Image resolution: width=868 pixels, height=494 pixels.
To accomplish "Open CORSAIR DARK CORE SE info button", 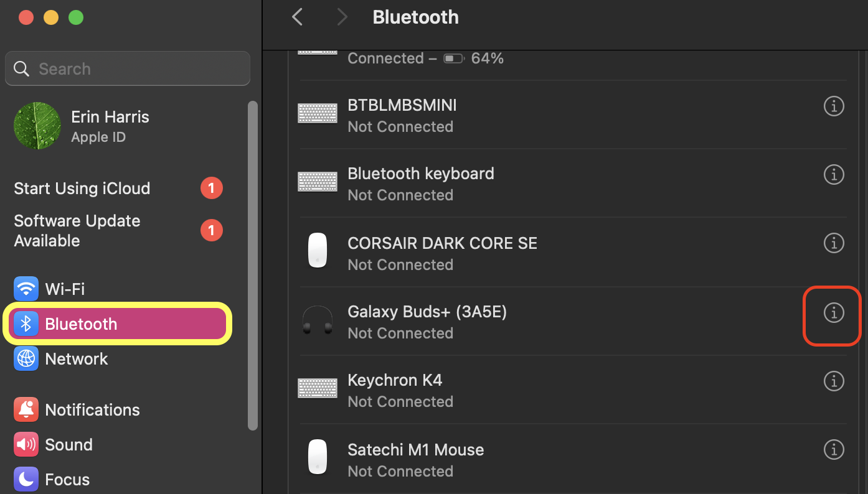I will (833, 243).
